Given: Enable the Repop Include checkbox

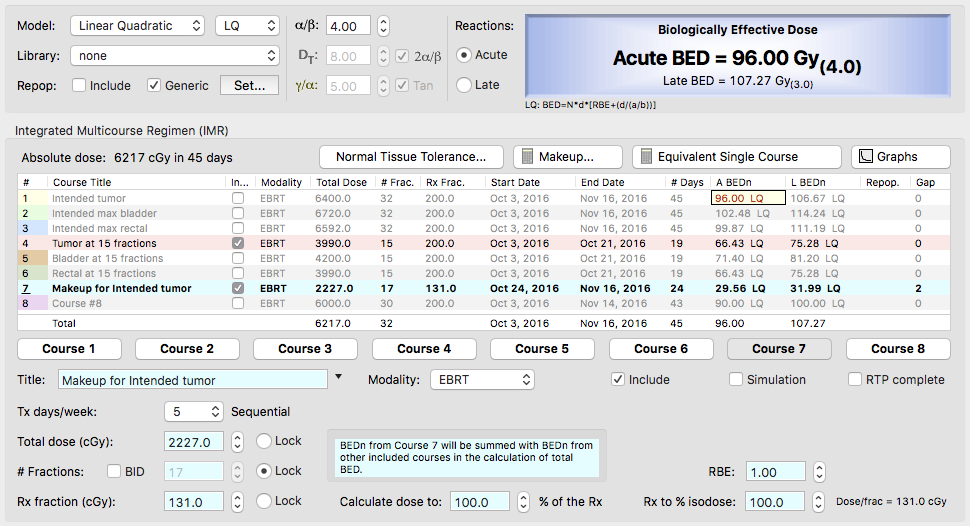Looking at the screenshot, I should [79, 86].
